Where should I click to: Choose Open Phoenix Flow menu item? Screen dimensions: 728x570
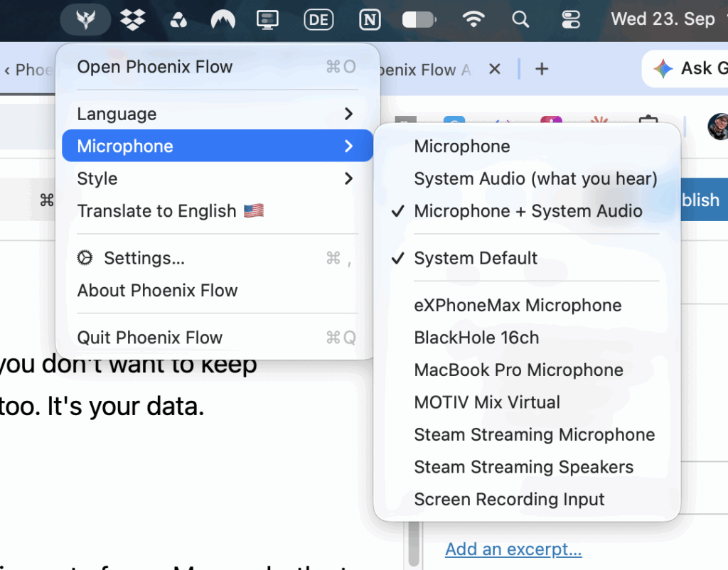(218, 67)
